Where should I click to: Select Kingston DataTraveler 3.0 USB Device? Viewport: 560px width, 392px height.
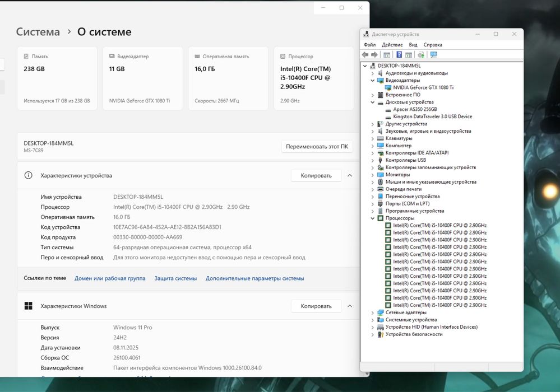click(432, 116)
